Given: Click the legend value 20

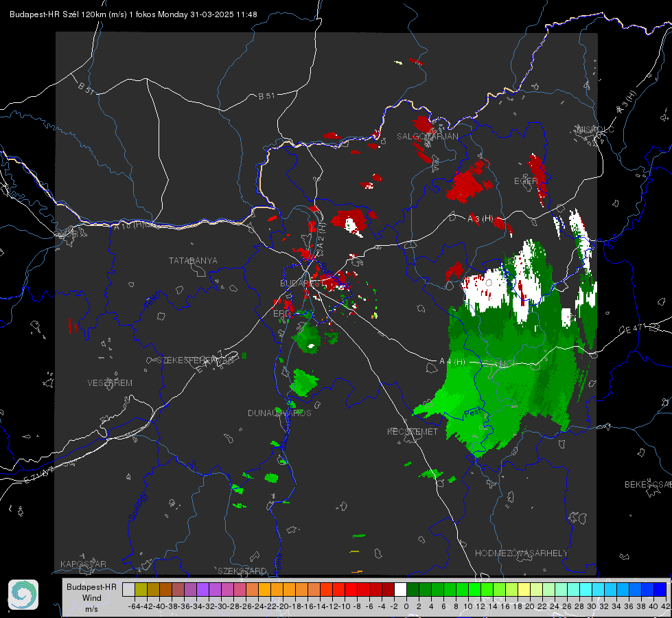Looking at the screenshot, I should tap(530, 606).
